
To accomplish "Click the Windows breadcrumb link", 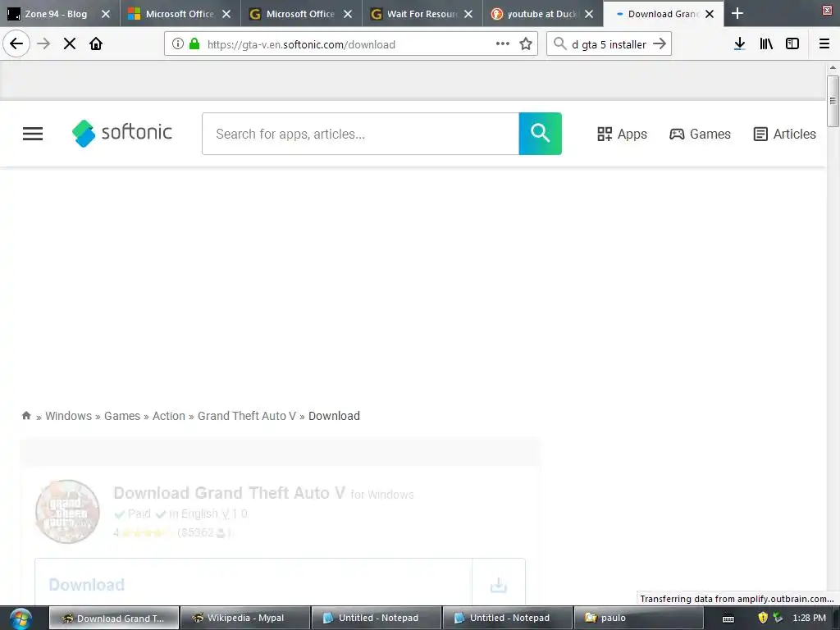I will [69, 416].
